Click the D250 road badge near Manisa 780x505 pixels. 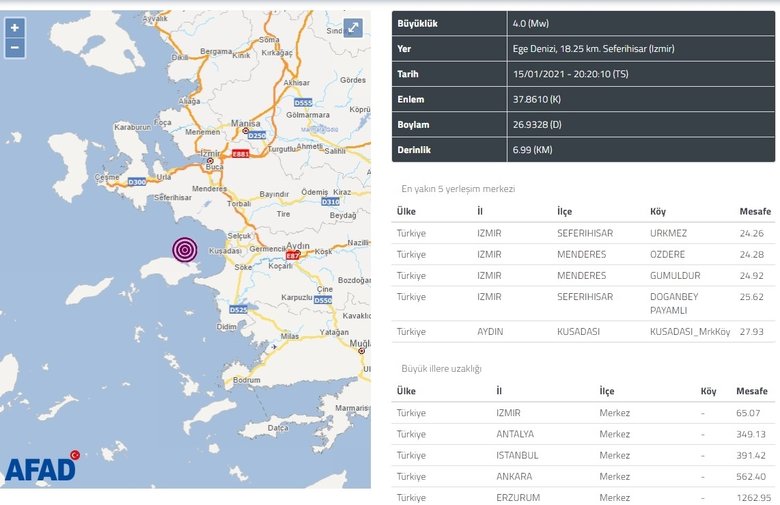(x=257, y=135)
